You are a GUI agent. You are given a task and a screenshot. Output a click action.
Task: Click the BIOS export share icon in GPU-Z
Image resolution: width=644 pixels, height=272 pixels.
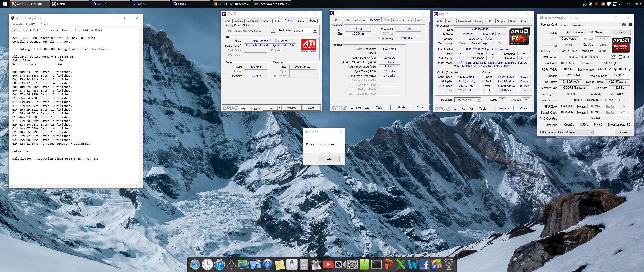[613, 57]
